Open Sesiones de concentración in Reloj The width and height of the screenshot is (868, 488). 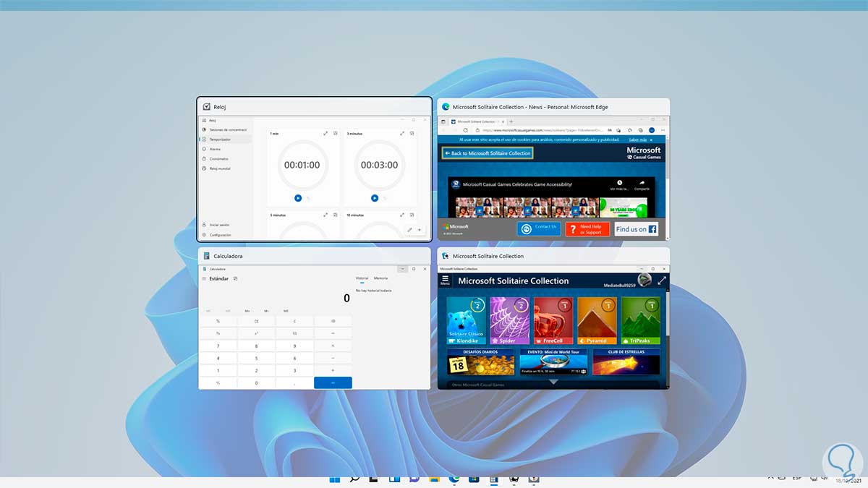pyautogui.click(x=226, y=129)
